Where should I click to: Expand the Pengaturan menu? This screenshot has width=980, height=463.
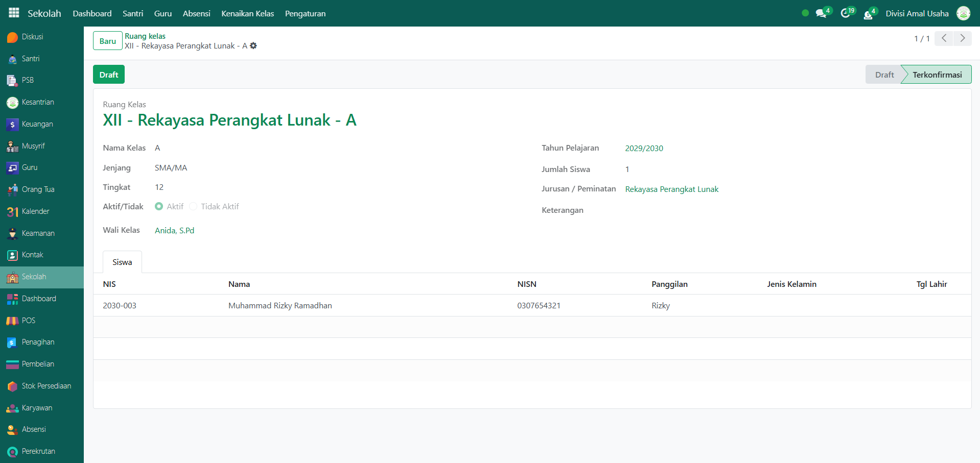pos(305,13)
